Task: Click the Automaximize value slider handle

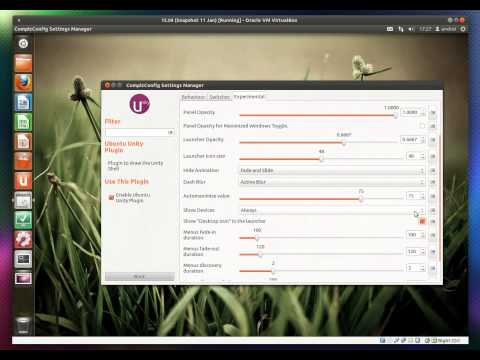Action: pos(361,199)
